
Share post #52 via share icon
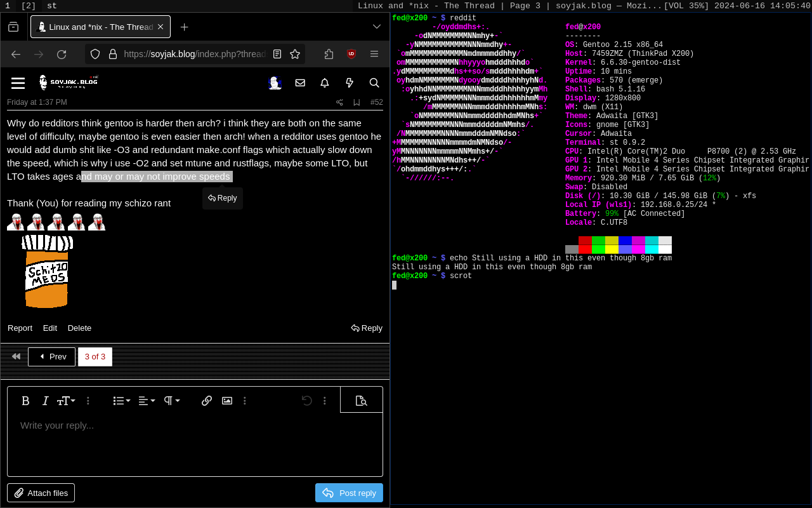pyautogui.click(x=339, y=102)
